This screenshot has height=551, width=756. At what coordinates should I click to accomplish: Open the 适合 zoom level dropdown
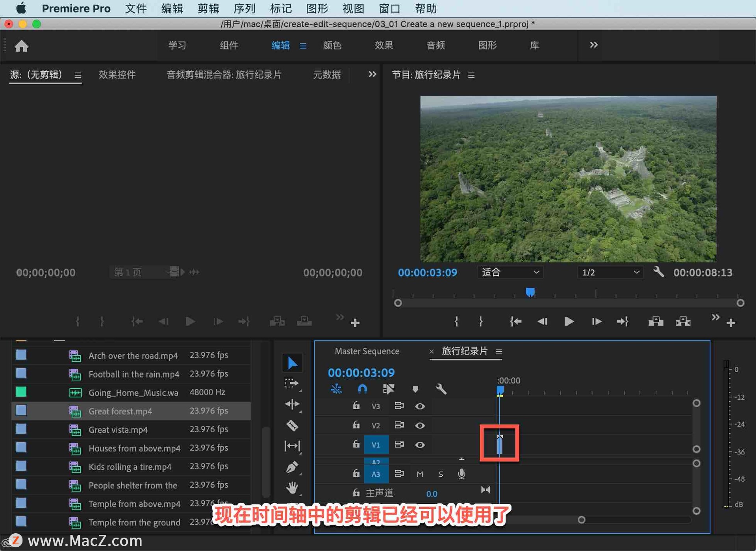point(510,272)
